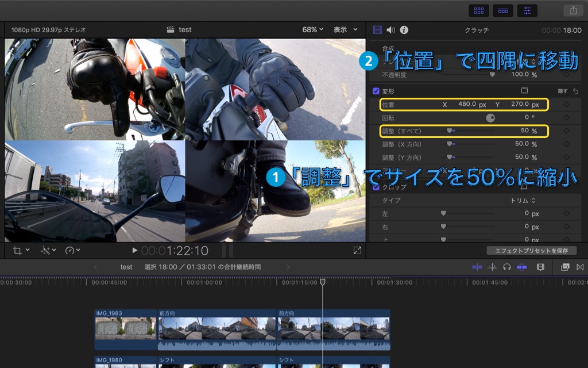Image resolution: width=588 pixels, height=368 pixels.
Task: Click the playhead on timeline ruler
Action: [323, 282]
